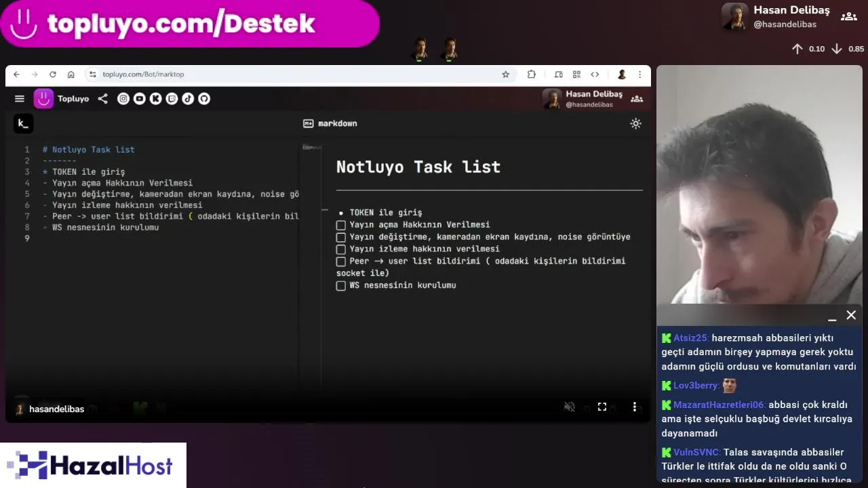Click chat username MazaratHazretleri06
868x488 pixels.
tap(719, 405)
